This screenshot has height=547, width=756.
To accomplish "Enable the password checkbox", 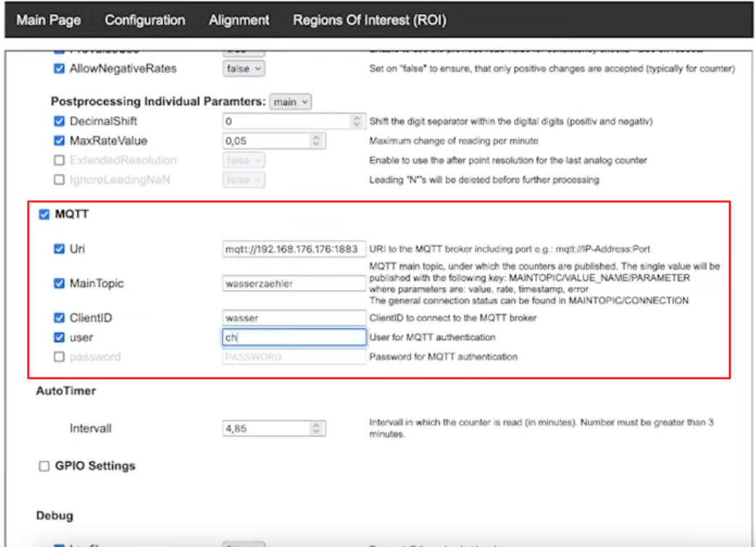I will click(59, 356).
